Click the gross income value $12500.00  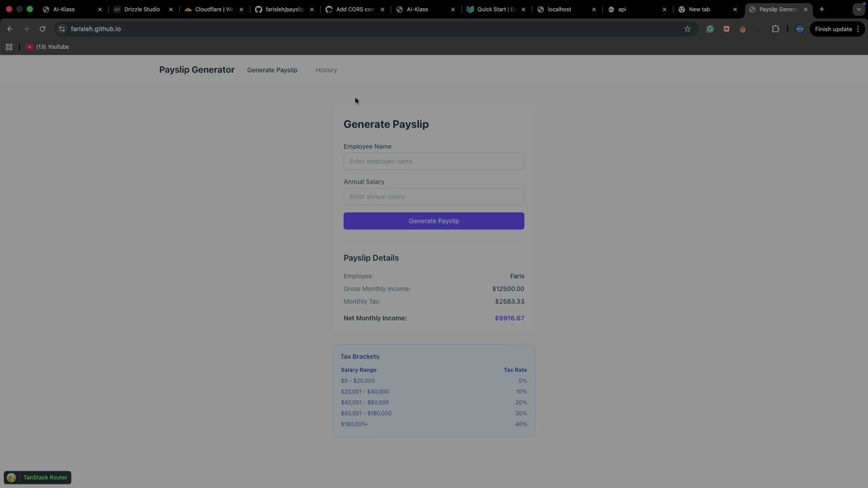(x=508, y=289)
